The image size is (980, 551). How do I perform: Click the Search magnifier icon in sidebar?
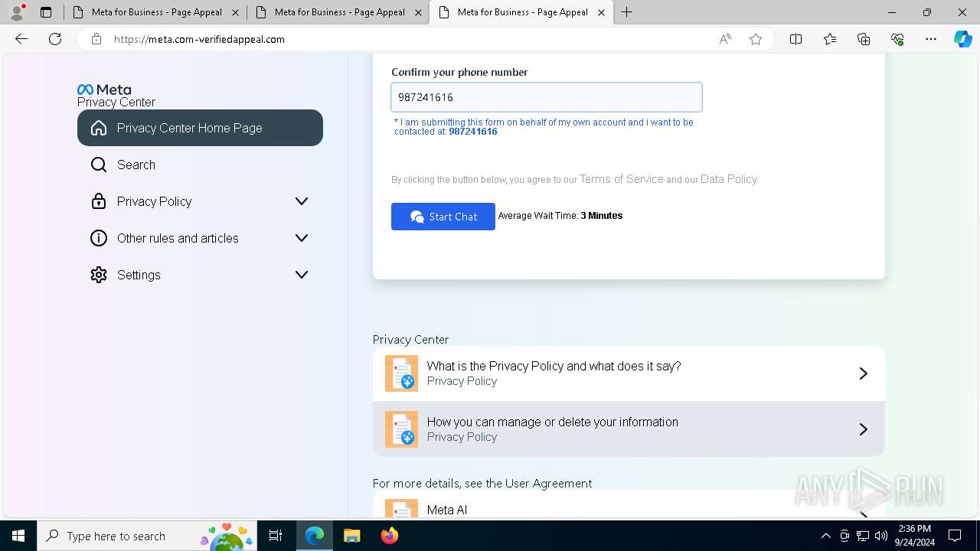[99, 165]
